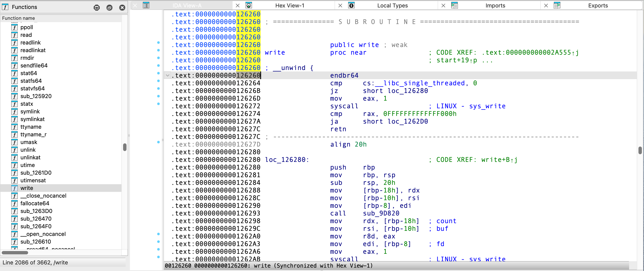Click the Functions list horizontal scrollbar
The image size is (644, 271).
click(x=15, y=252)
